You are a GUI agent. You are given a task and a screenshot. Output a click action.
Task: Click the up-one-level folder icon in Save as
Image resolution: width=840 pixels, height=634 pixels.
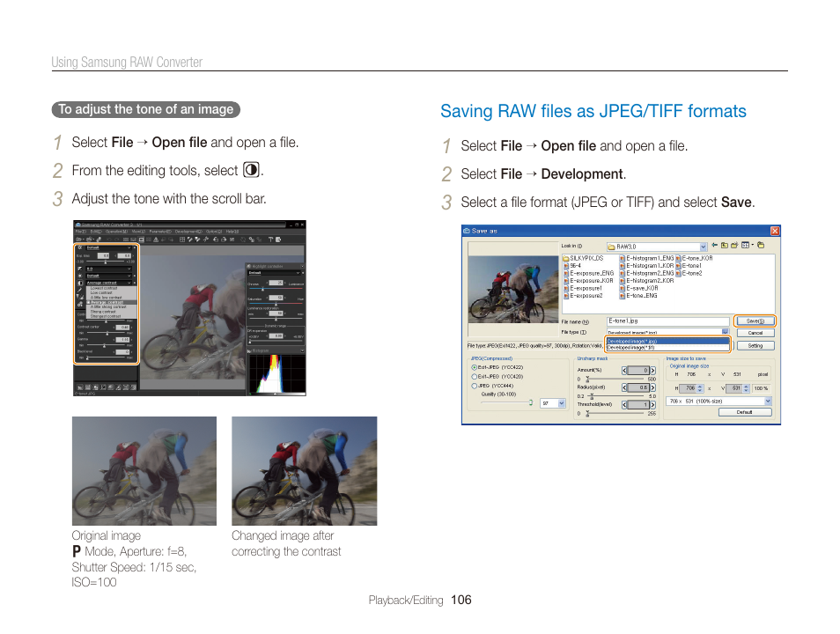point(725,246)
